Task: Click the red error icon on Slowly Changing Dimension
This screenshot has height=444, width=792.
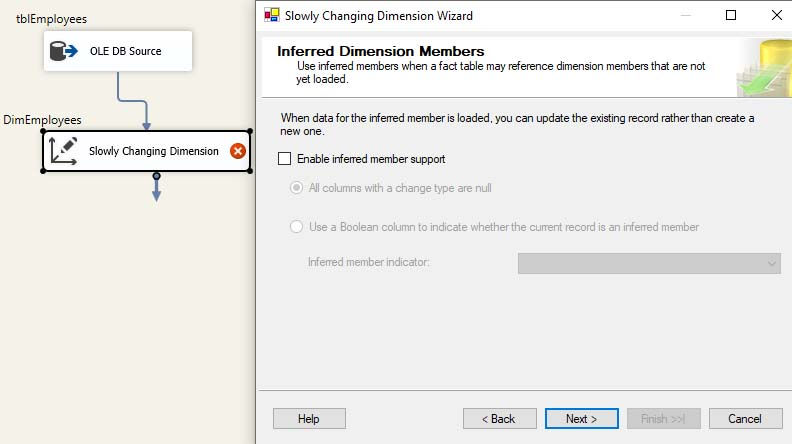Action: tap(237, 151)
